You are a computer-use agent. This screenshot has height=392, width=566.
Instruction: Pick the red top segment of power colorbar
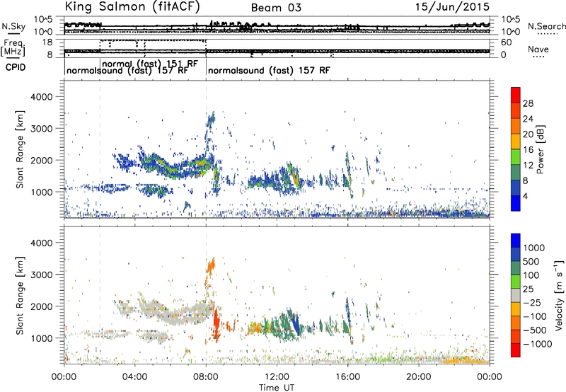[x=516, y=96]
